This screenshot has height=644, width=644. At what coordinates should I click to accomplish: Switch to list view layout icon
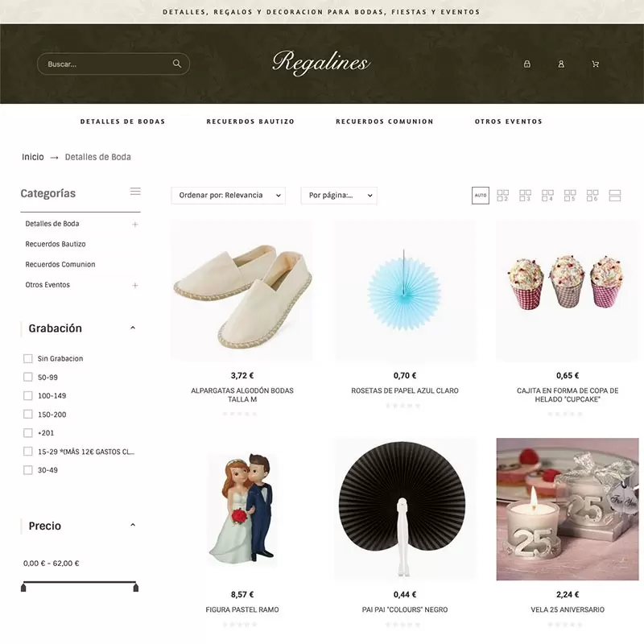click(x=615, y=196)
